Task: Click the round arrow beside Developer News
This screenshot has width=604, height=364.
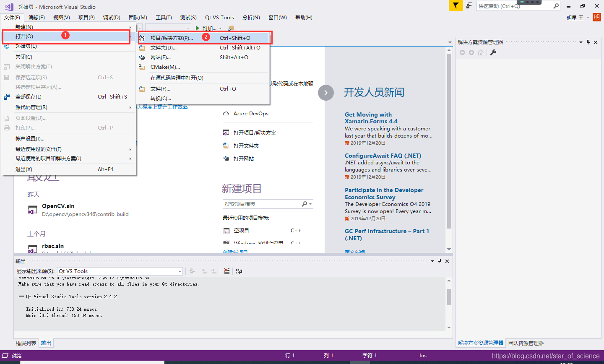Action: pyautogui.click(x=326, y=93)
